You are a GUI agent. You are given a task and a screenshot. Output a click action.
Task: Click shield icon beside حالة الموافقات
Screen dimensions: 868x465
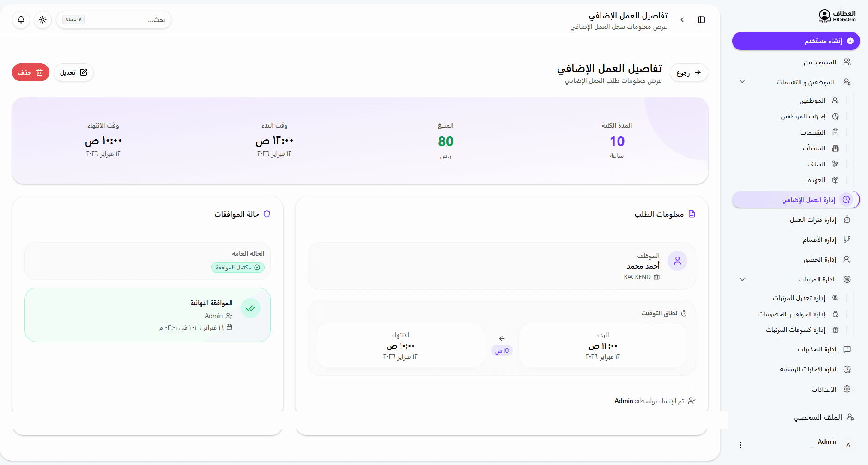pos(267,214)
